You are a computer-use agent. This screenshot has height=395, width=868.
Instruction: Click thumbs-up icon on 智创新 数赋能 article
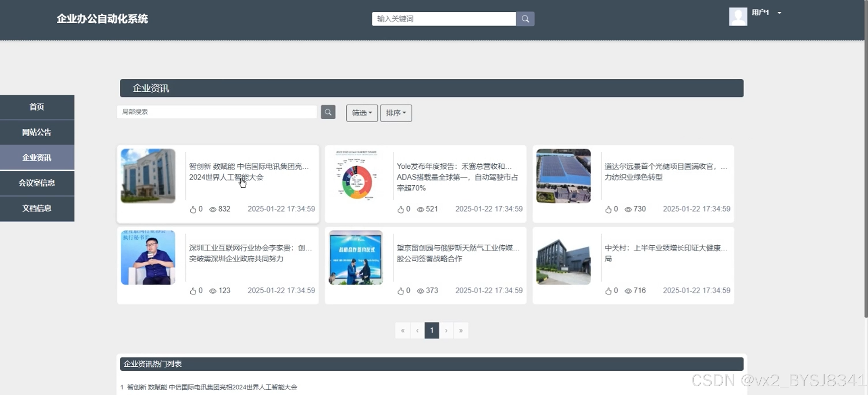(x=193, y=209)
